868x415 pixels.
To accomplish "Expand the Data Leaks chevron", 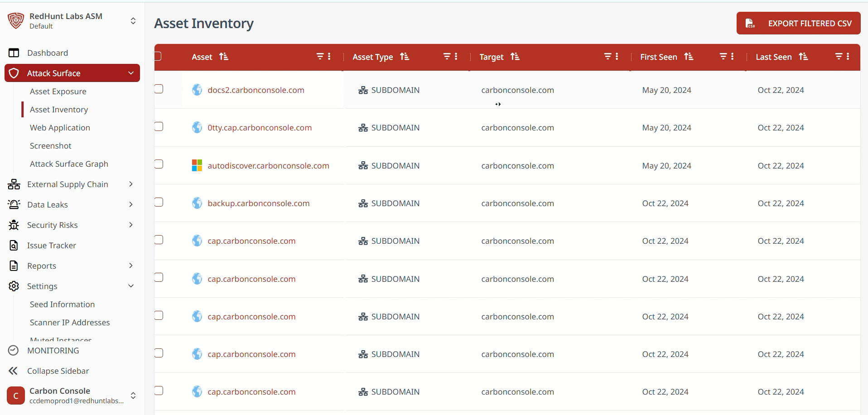I will point(131,204).
